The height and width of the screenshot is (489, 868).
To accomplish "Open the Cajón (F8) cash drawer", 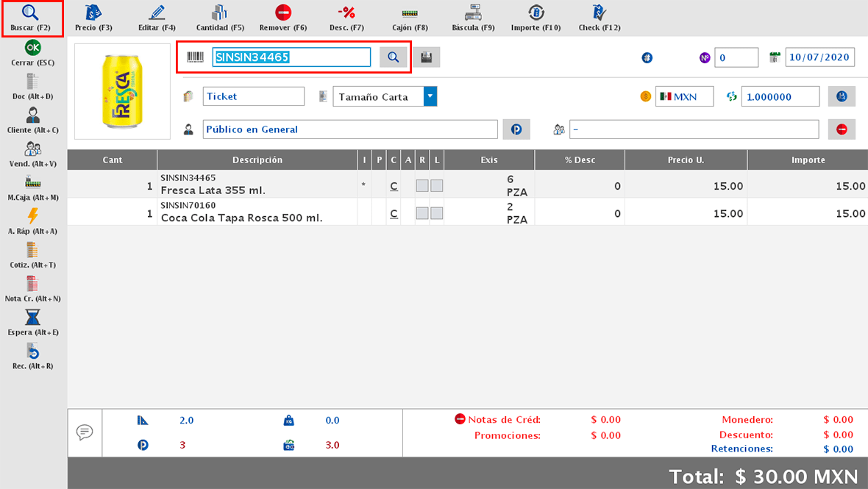I will [x=410, y=18].
